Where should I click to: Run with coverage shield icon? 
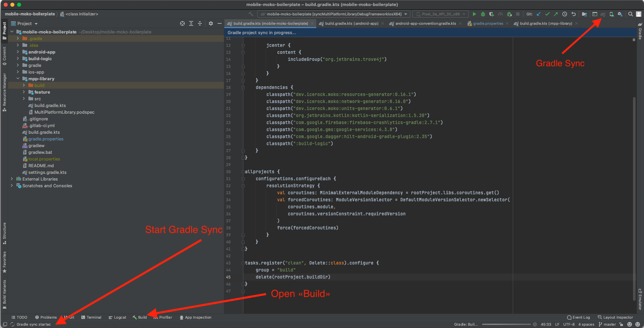click(x=491, y=14)
